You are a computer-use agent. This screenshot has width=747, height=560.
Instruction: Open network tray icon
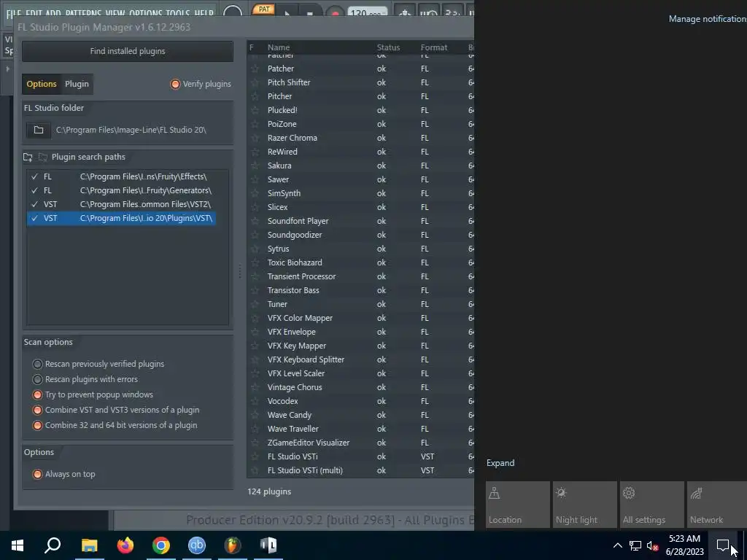pyautogui.click(x=635, y=545)
